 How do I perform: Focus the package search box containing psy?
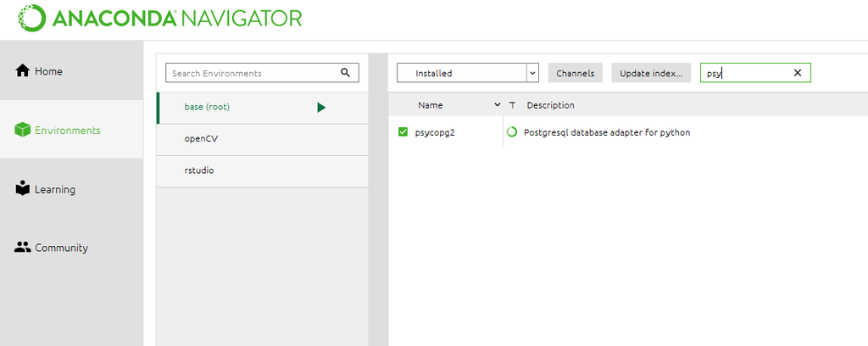755,73
